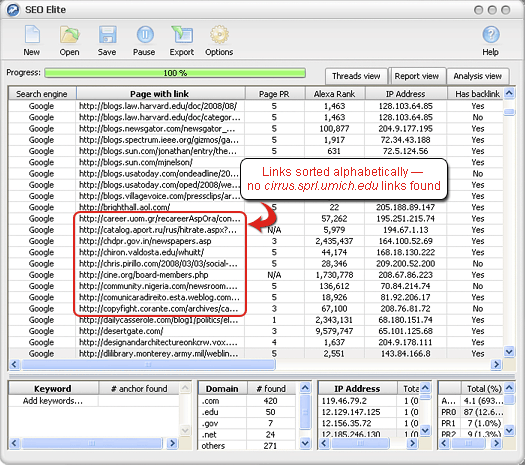Click the results table horizontal scrollbar thumb
This screenshot has height=465, width=525.
pyautogui.click(x=148, y=364)
